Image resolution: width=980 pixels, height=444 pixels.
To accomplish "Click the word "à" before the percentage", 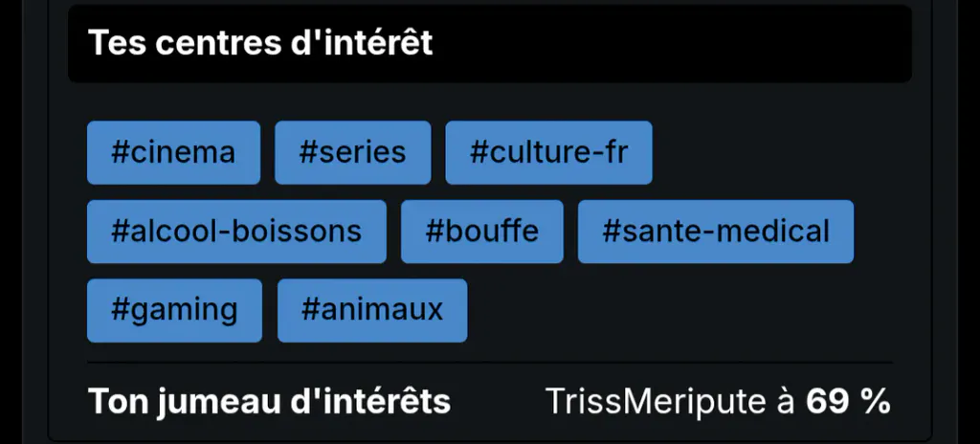I will (786, 401).
